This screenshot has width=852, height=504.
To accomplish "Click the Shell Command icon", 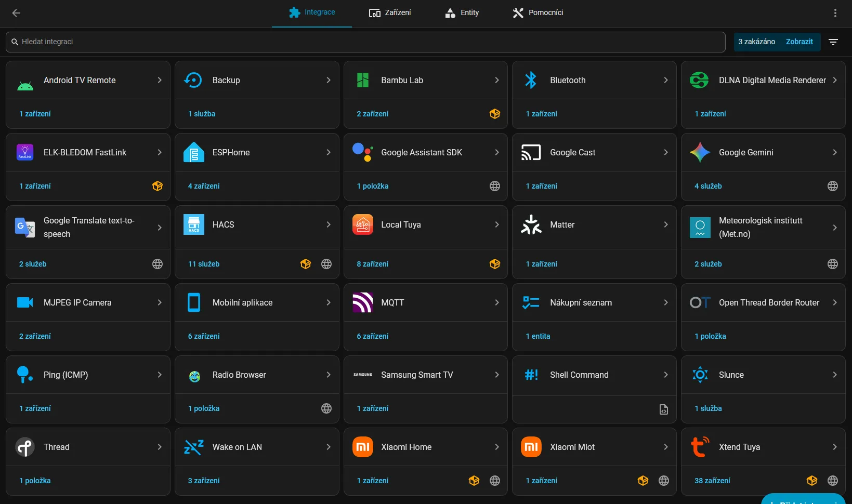I will pyautogui.click(x=531, y=375).
